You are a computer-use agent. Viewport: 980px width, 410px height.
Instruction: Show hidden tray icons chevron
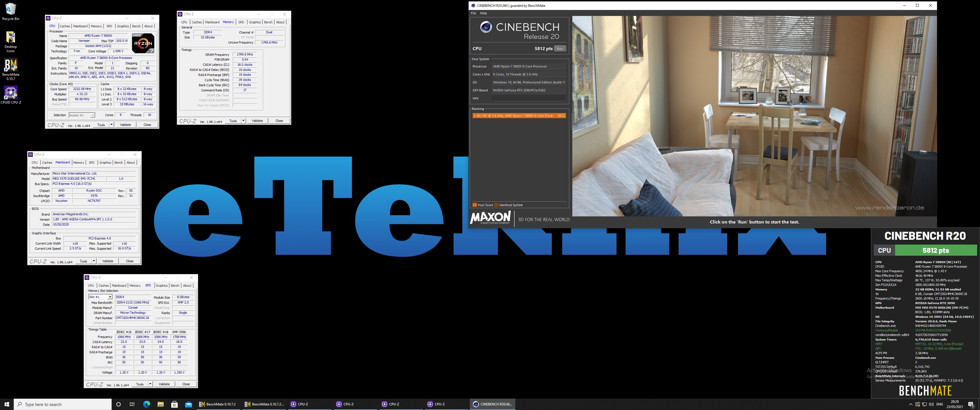pyautogui.click(x=910, y=404)
